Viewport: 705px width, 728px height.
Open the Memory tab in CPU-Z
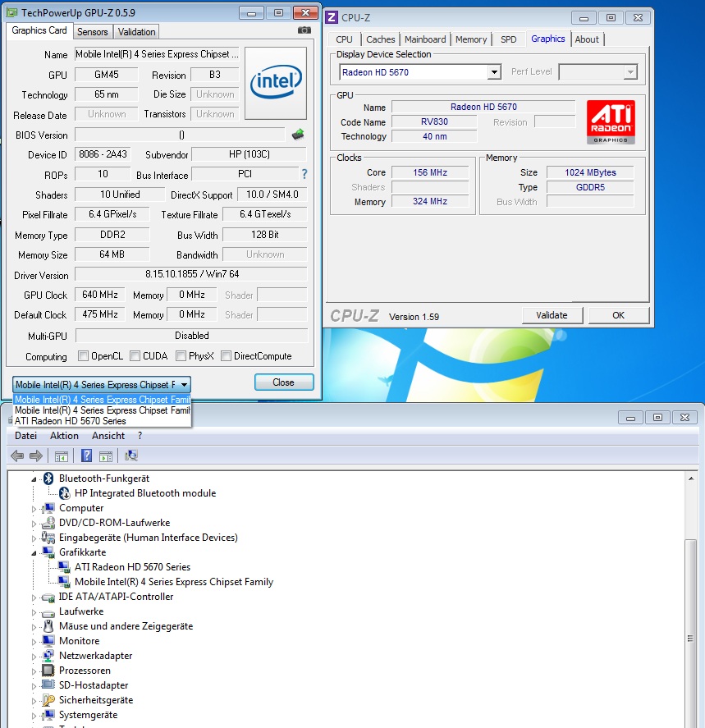470,39
